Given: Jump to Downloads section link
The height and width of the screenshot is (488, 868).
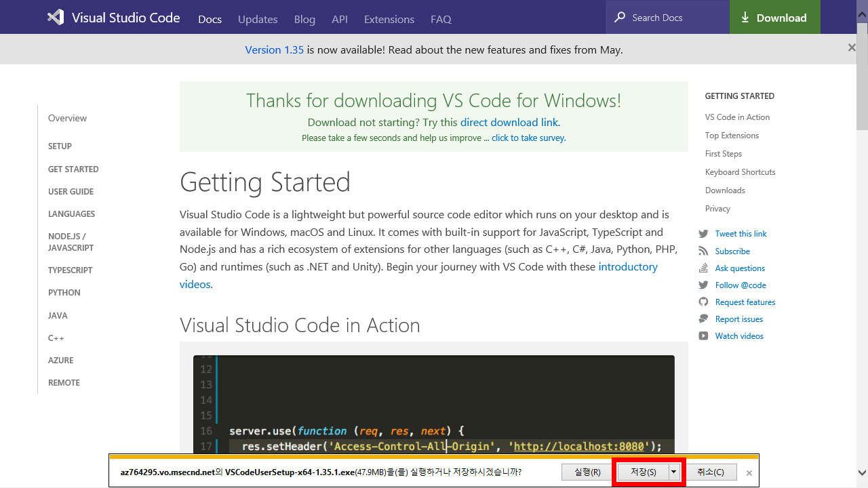Looking at the screenshot, I should 725,190.
